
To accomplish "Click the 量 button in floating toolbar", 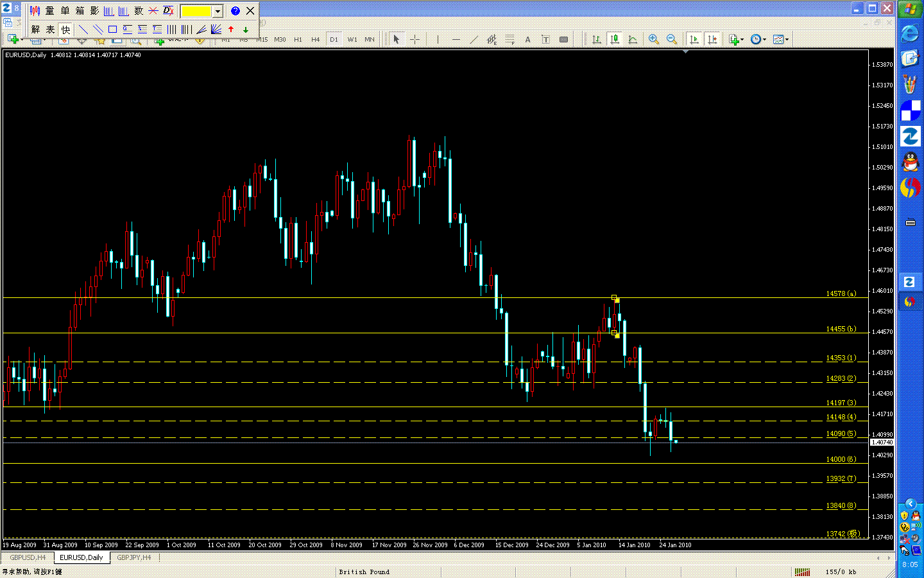I will 50,11.
